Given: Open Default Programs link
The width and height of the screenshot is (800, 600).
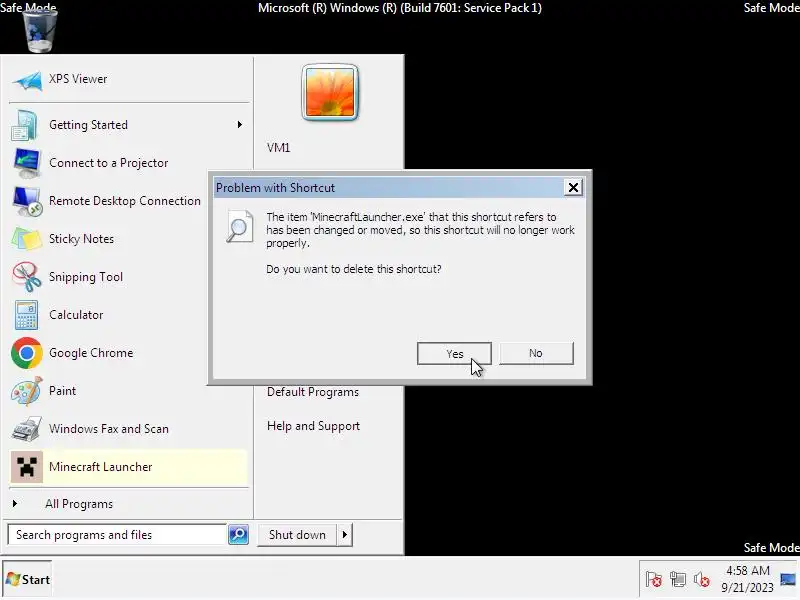Looking at the screenshot, I should 313,392.
